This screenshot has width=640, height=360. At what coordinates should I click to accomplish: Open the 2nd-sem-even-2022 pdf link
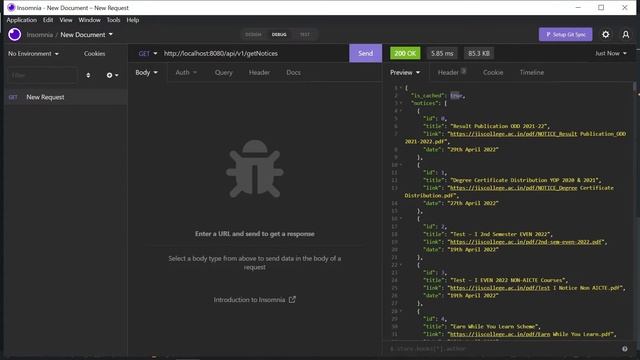(x=525, y=242)
